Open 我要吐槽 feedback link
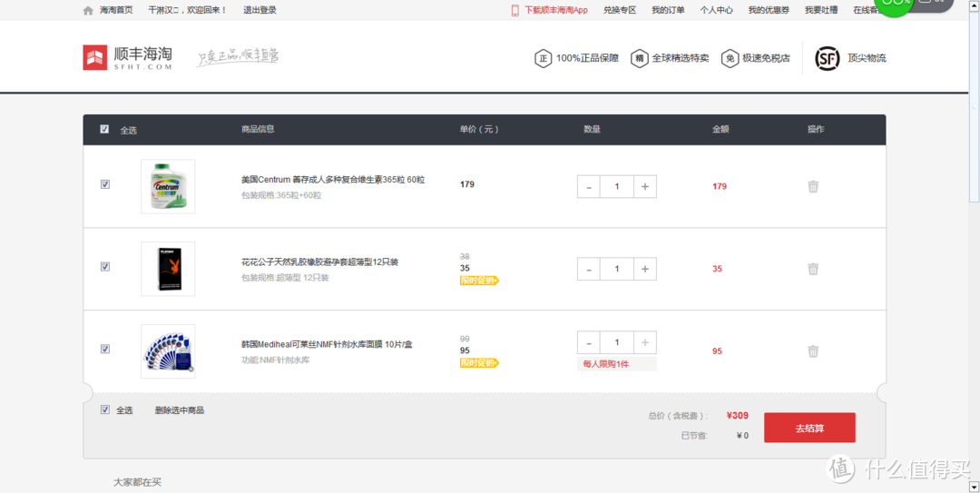The height and width of the screenshot is (493, 980). pos(820,11)
